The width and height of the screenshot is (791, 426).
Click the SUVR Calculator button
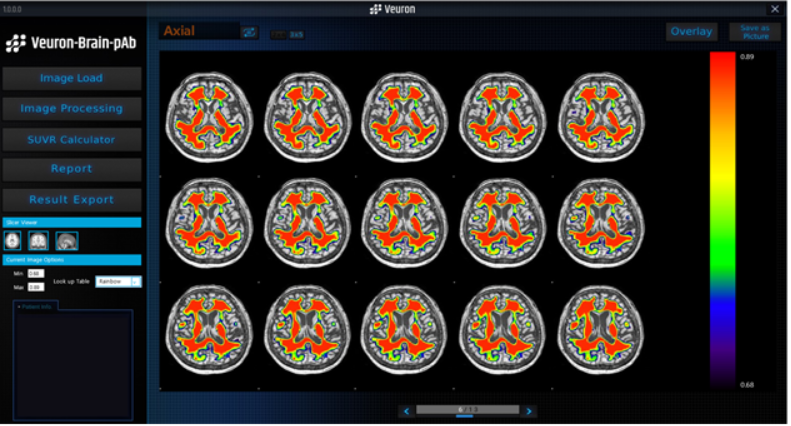point(71,139)
